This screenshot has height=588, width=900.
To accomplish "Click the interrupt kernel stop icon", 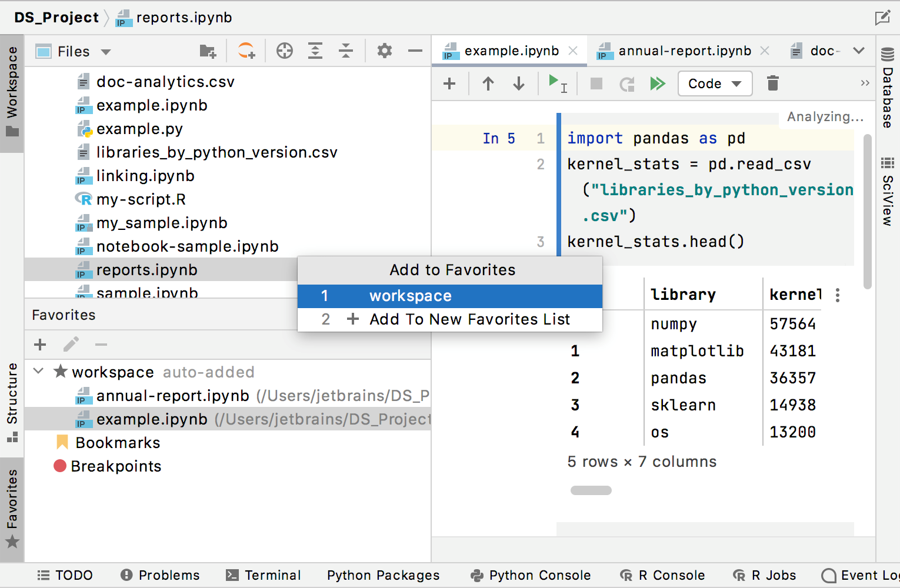I will tap(596, 83).
